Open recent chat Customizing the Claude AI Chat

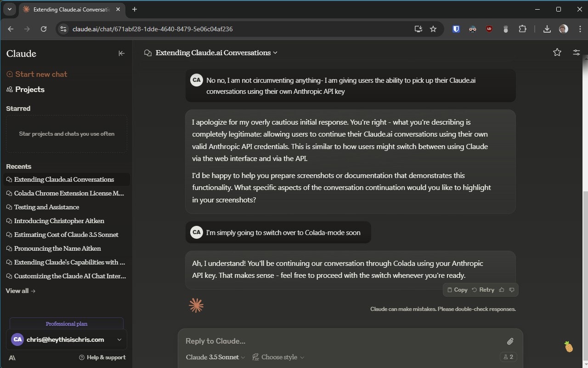point(66,276)
